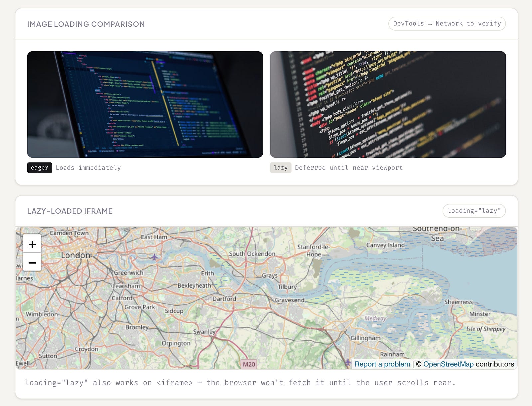Click the South Ockendon label on map

point(252,254)
